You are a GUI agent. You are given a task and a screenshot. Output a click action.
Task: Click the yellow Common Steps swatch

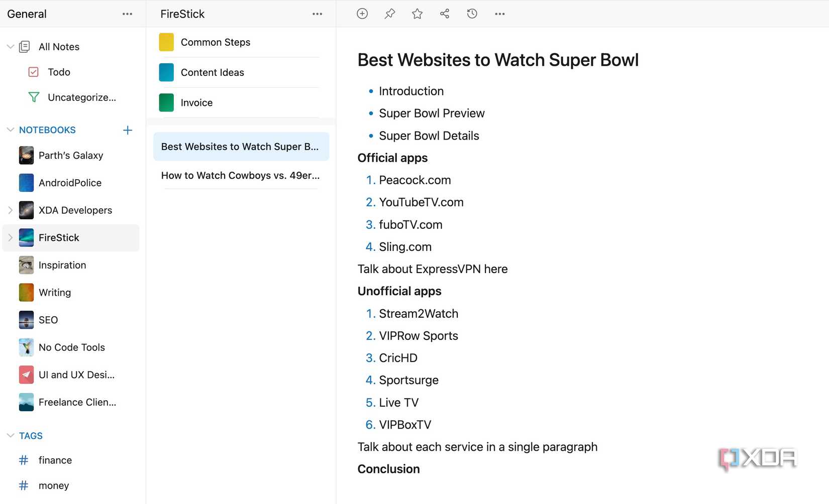click(x=166, y=42)
